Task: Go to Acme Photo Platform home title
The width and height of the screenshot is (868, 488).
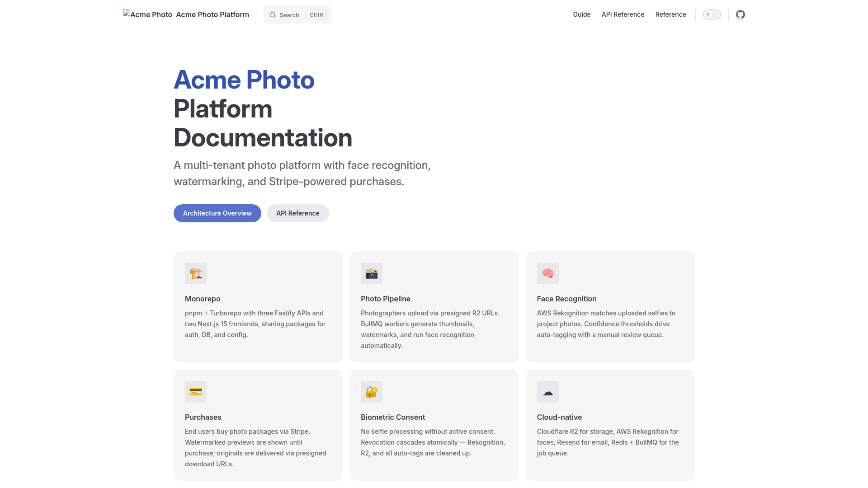Action: [212, 14]
